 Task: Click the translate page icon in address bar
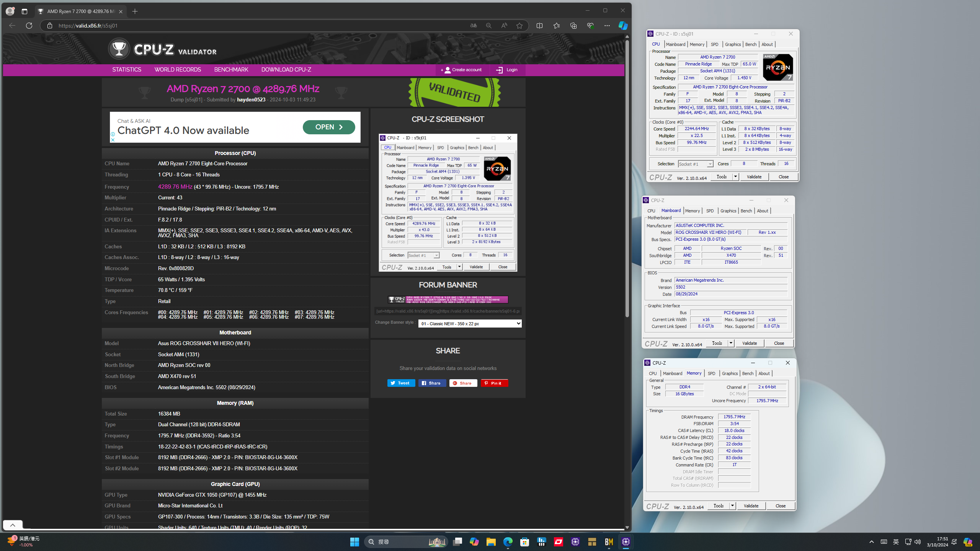(474, 26)
